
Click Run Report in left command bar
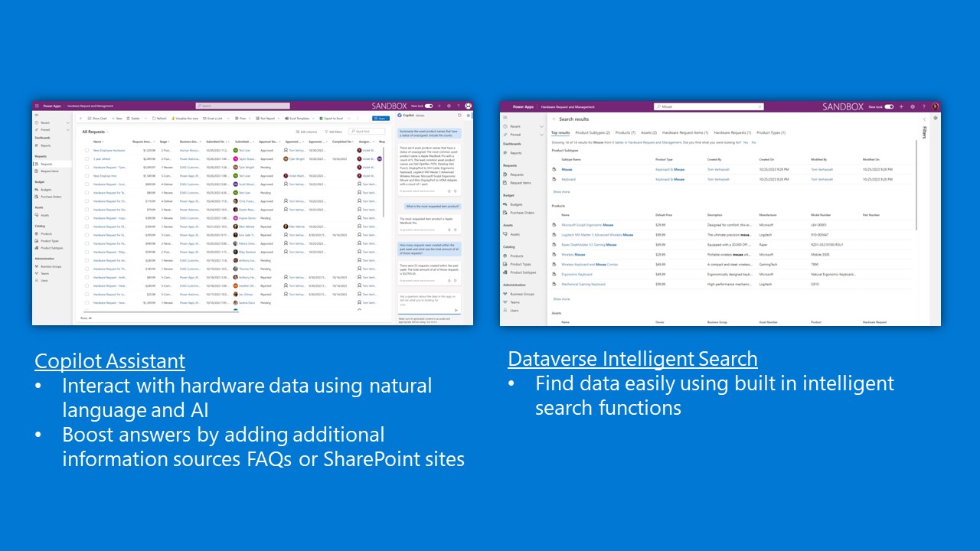tap(266, 119)
